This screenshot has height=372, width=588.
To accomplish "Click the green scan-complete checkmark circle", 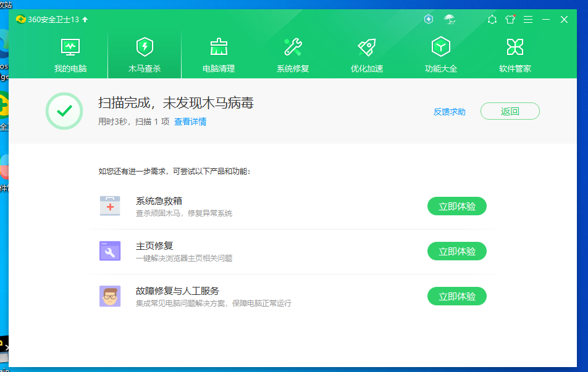I will pos(64,111).
